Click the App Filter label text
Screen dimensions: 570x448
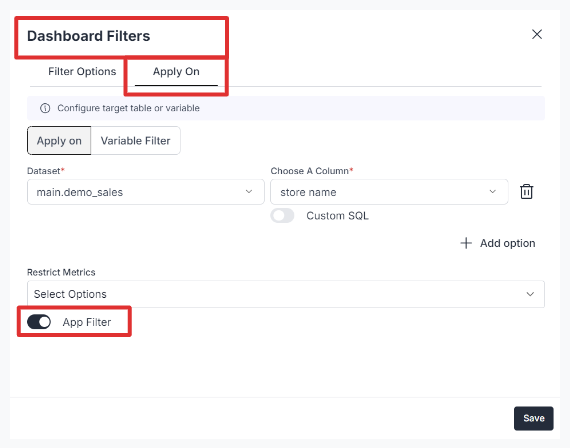[x=87, y=322]
